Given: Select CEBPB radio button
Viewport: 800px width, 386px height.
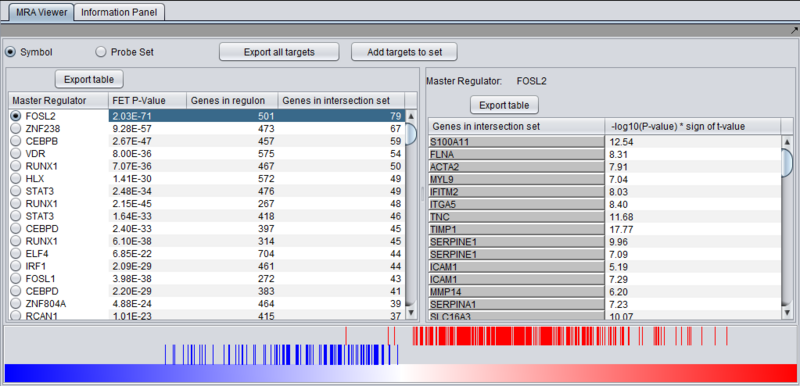Looking at the screenshot, I should [16, 141].
